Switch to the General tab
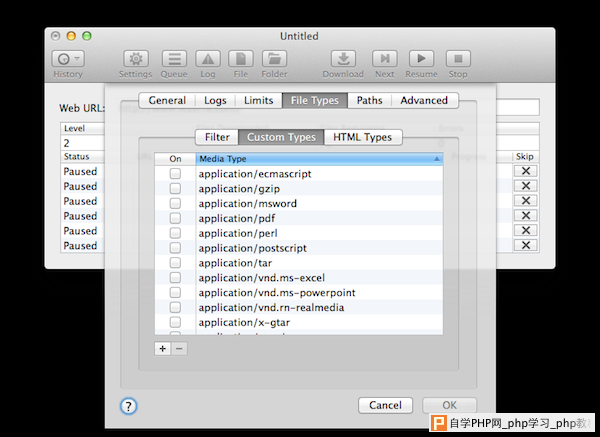 coord(167,100)
